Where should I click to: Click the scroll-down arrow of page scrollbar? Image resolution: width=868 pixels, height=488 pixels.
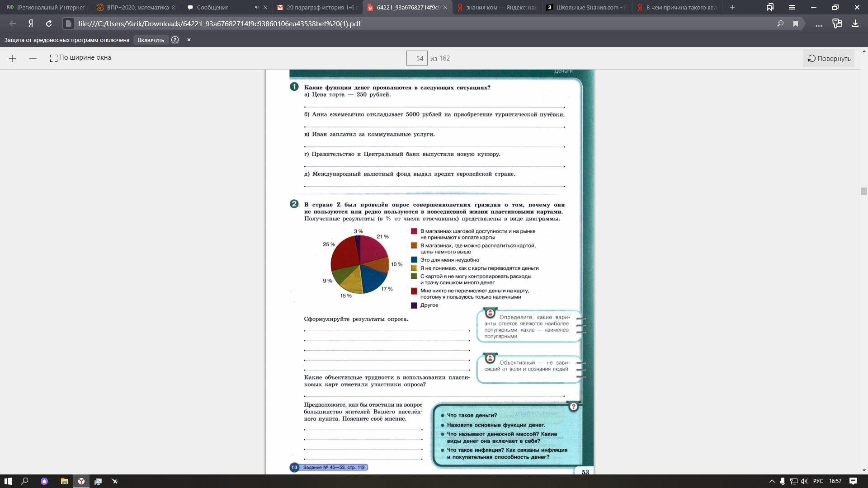pos(864,470)
